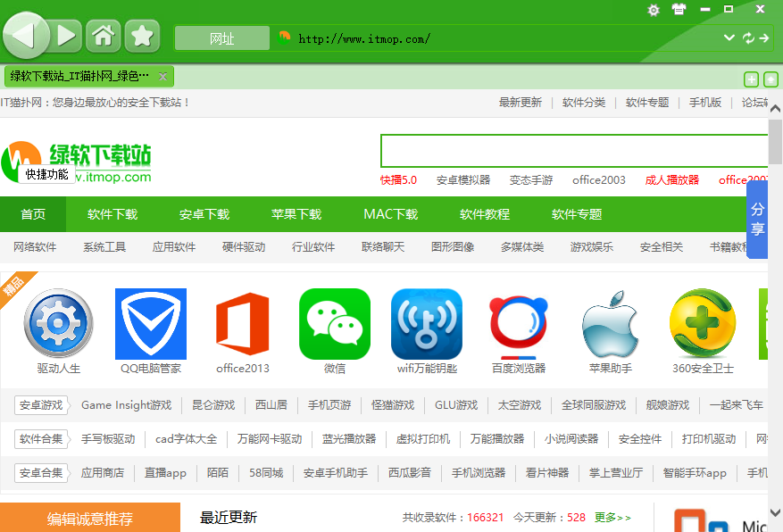Open the MAC下载 navigation menu
Image resolution: width=783 pixels, height=532 pixels.
(x=390, y=214)
